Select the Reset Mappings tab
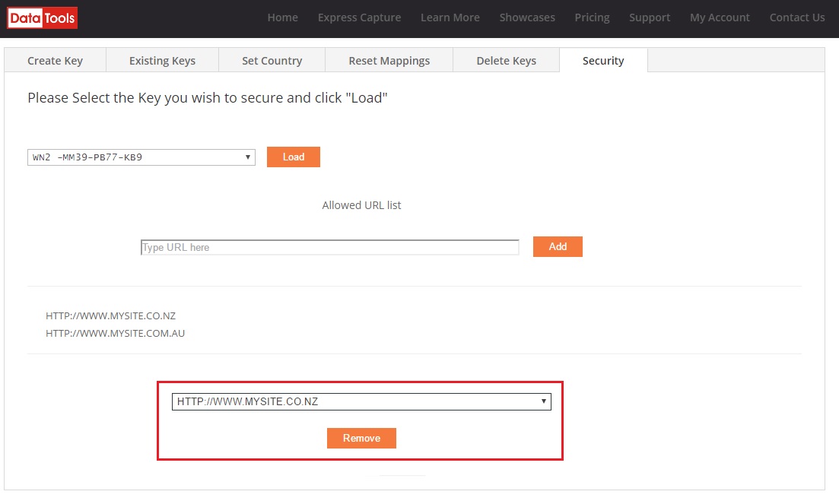This screenshot has width=839, height=504. [x=389, y=61]
